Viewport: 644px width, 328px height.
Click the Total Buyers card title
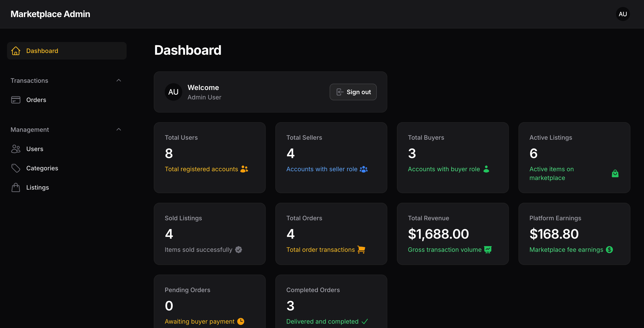pyautogui.click(x=426, y=137)
